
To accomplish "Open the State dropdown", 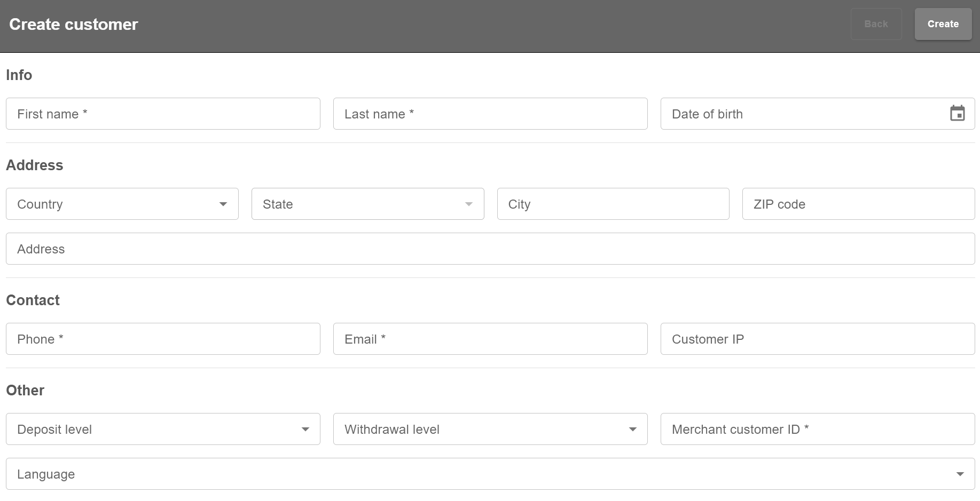I will tap(367, 204).
